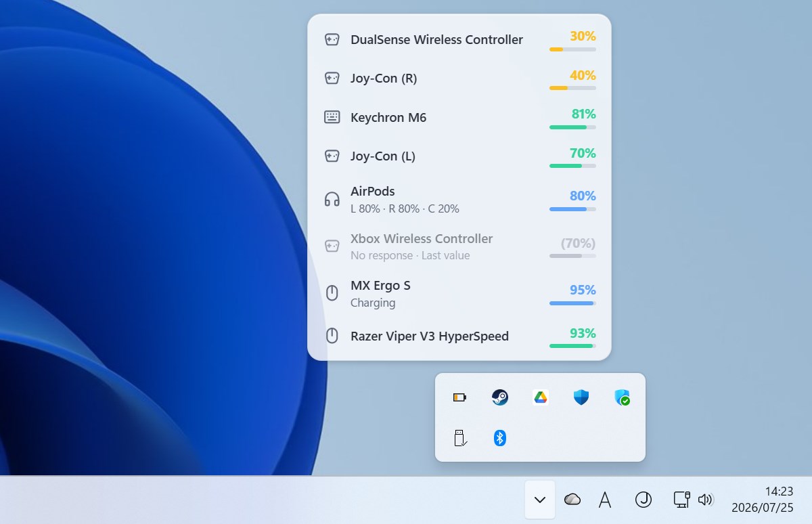Click the No response · Last value status
Image resolution: width=812 pixels, height=524 pixels.
410,255
